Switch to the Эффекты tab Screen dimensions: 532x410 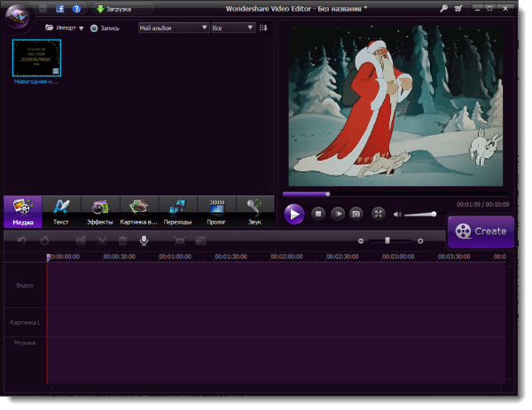pyautogui.click(x=100, y=212)
